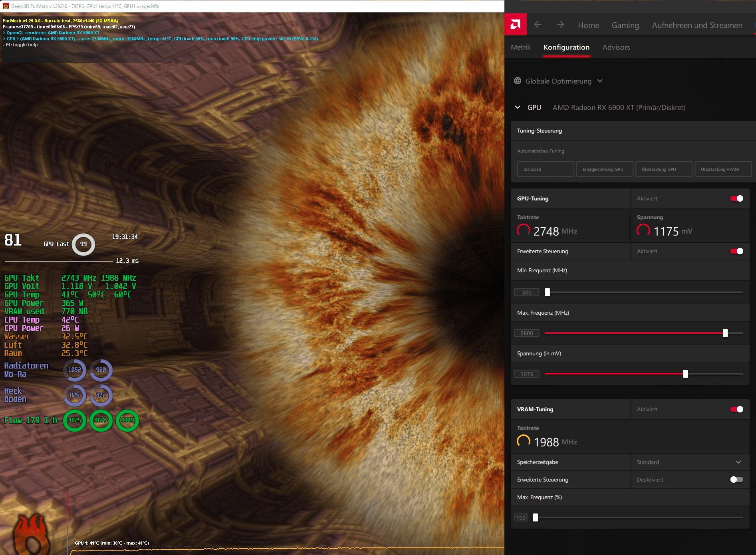Click the Flow 4825 pump gauge

[75, 420]
